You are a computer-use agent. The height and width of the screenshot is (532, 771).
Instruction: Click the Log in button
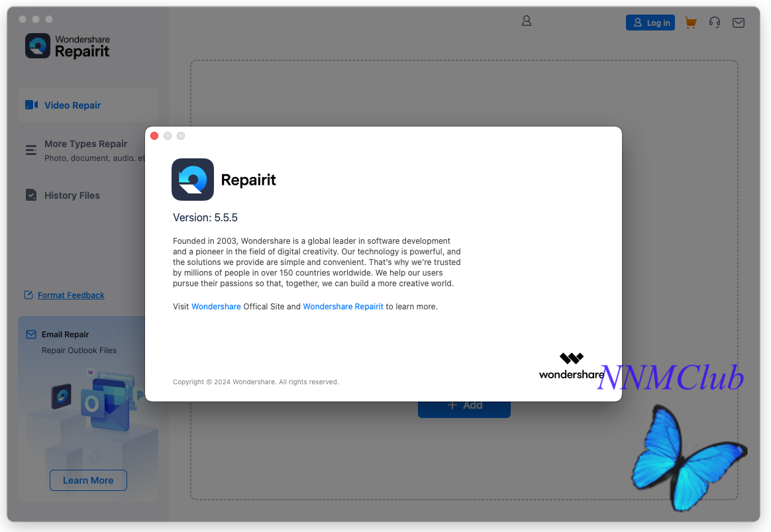pos(650,23)
